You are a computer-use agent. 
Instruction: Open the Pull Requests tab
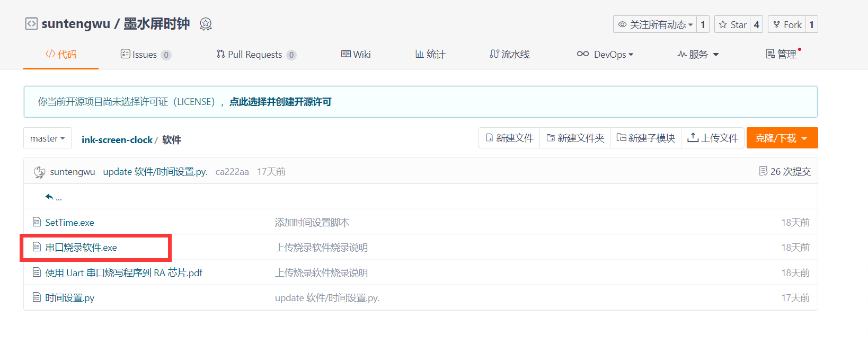click(x=255, y=55)
